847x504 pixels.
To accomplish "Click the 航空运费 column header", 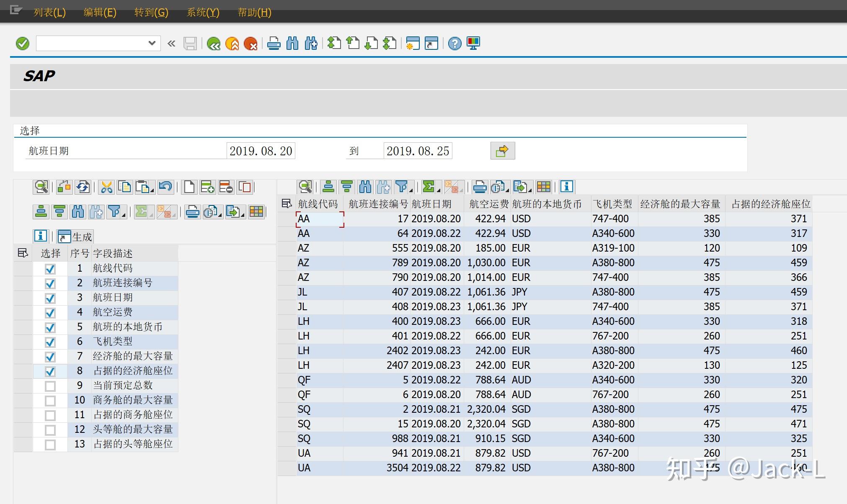I will pyautogui.click(x=488, y=204).
